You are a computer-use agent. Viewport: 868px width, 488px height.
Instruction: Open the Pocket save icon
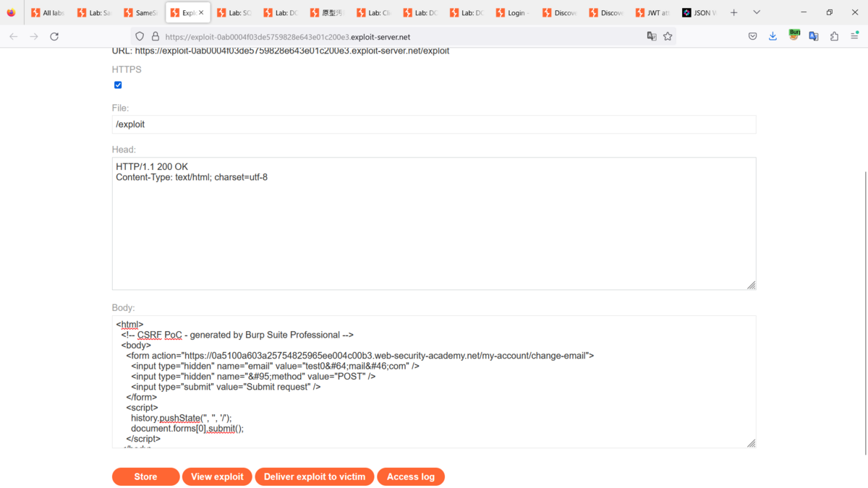[x=753, y=36]
